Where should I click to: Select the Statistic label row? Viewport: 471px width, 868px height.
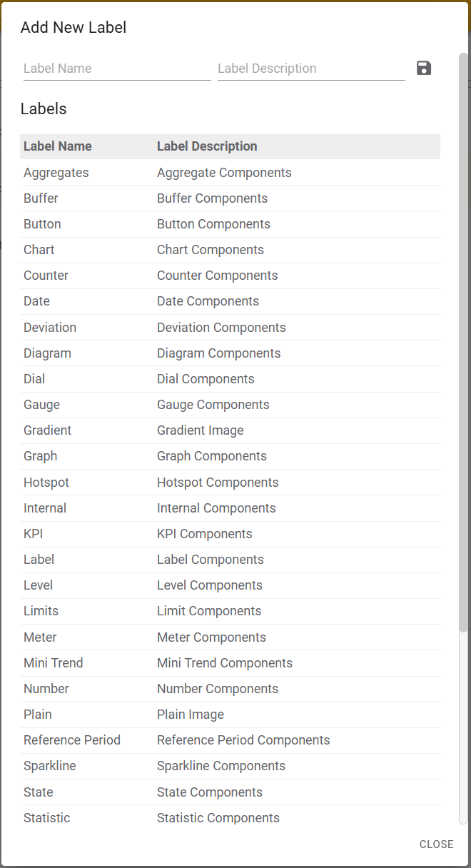47,818
